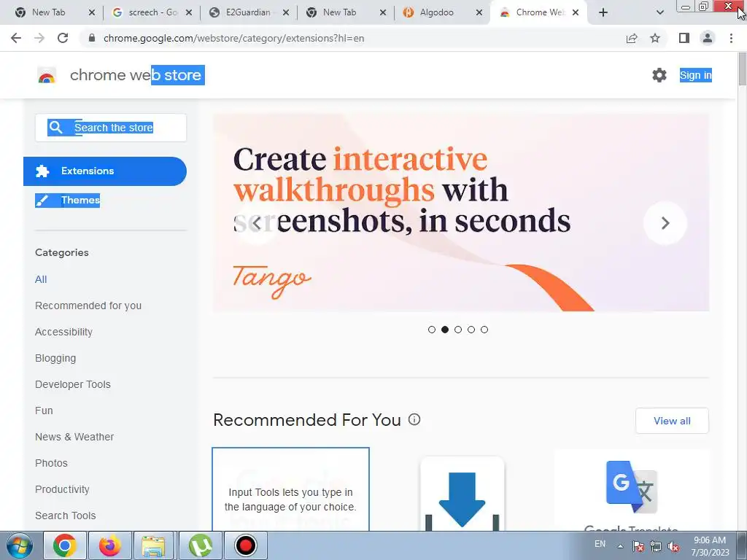Screen dimensions: 747x560
Task: Click the muted volume tray icon
Action: (x=673, y=546)
